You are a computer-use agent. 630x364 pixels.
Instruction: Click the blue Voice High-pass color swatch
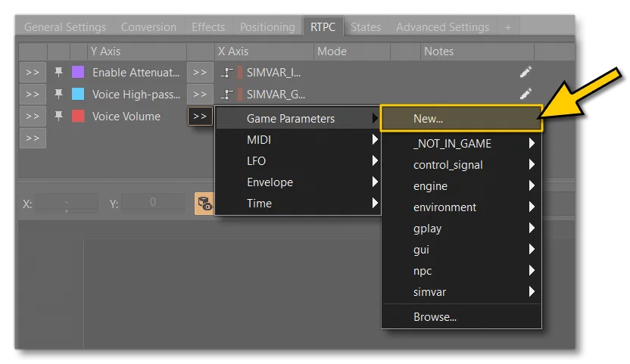point(78,94)
